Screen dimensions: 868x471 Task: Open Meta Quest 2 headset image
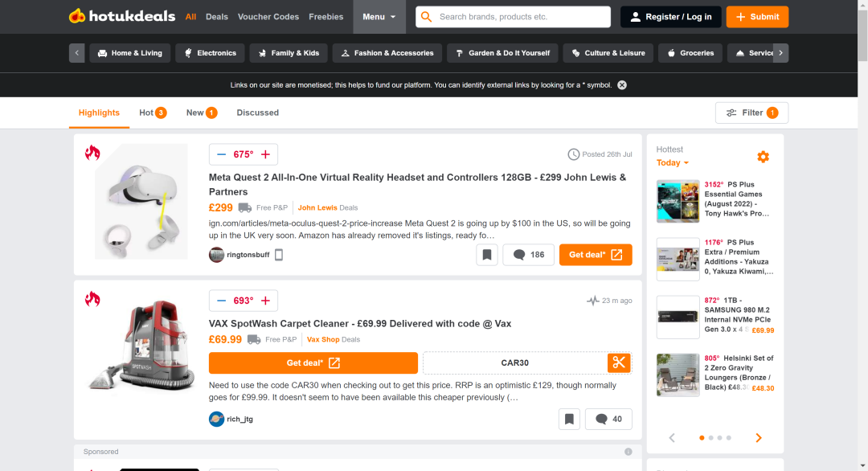pyautogui.click(x=141, y=202)
